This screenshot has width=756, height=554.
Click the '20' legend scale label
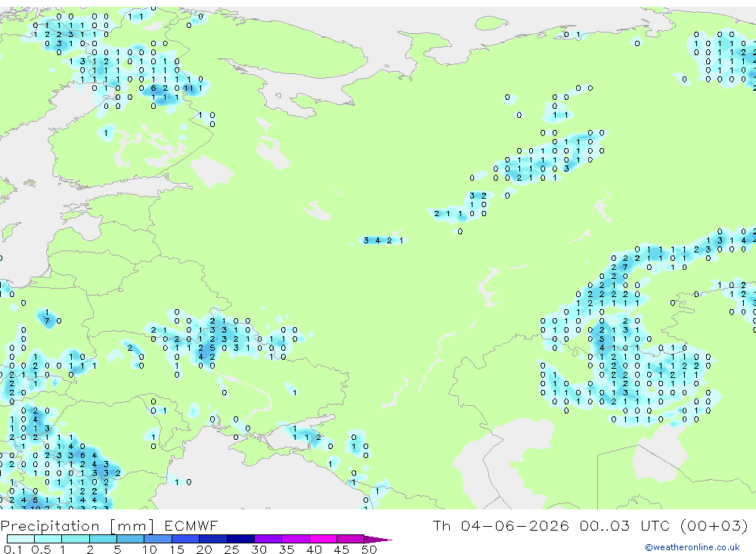tap(204, 549)
